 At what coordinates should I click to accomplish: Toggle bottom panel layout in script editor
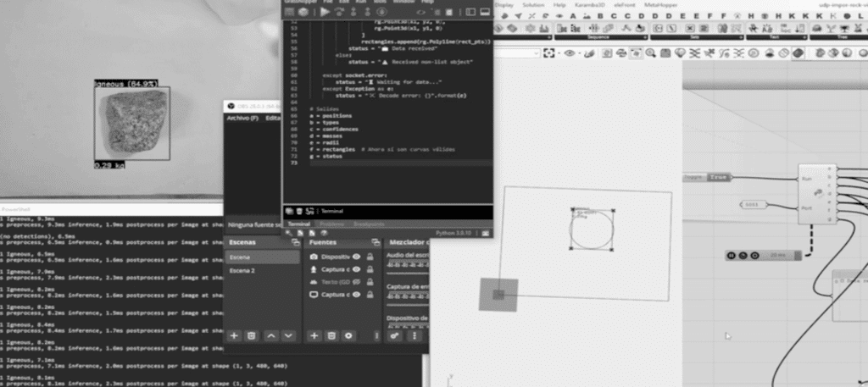pos(486,12)
